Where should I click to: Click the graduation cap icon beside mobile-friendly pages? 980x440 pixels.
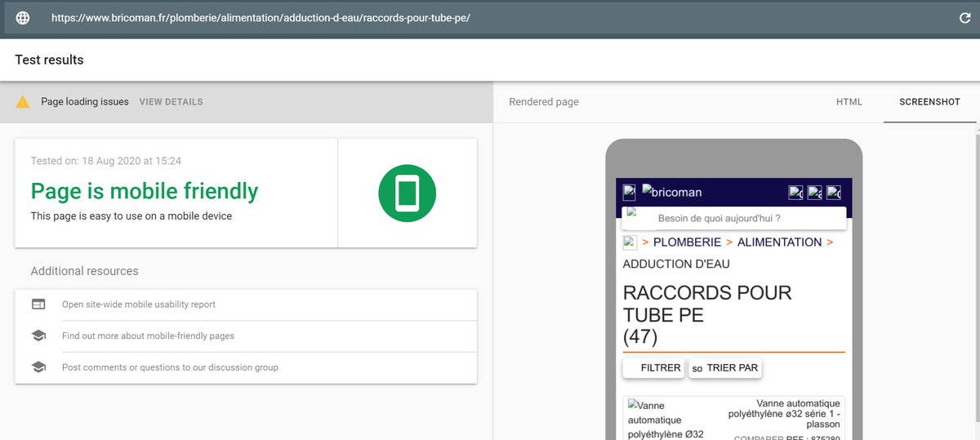click(38, 336)
